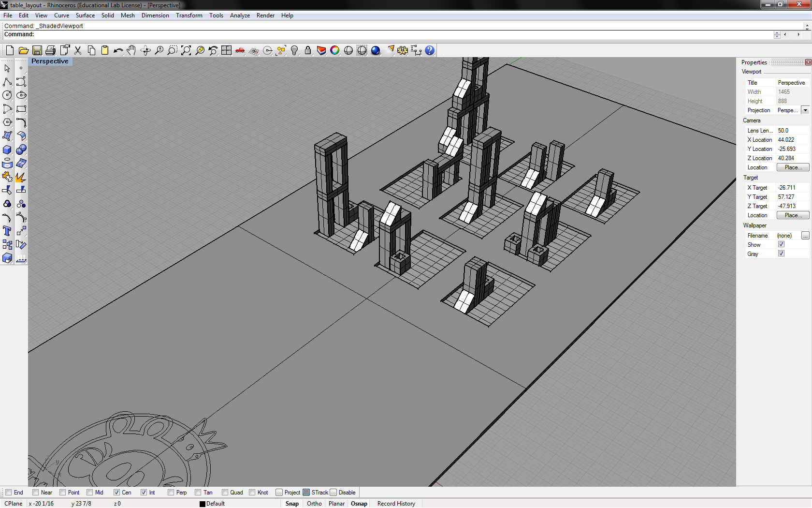Print with the printer icon
Screen dimensions: 812x508
click(50, 50)
